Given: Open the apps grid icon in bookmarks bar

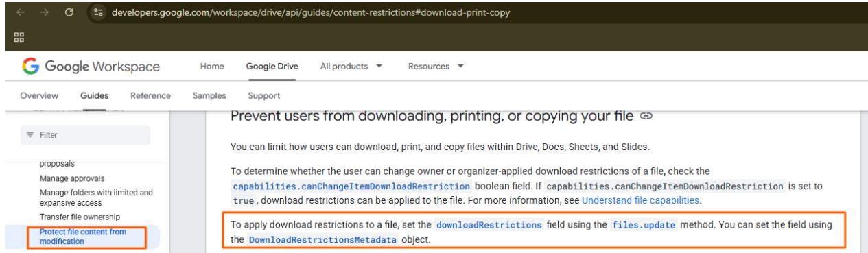Looking at the screenshot, I should 19,37.
